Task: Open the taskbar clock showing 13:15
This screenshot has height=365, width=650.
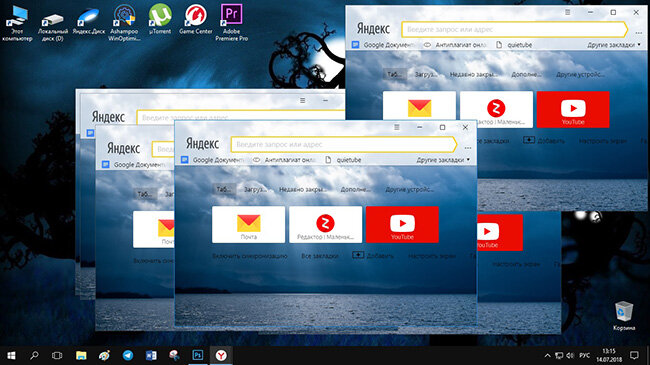Action: tap(609, 355)
